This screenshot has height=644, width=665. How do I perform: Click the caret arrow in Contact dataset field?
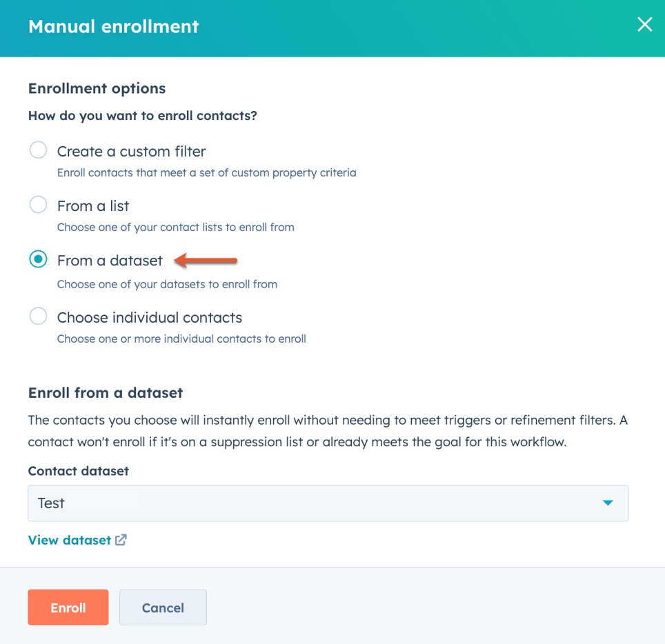pos(608,503)
